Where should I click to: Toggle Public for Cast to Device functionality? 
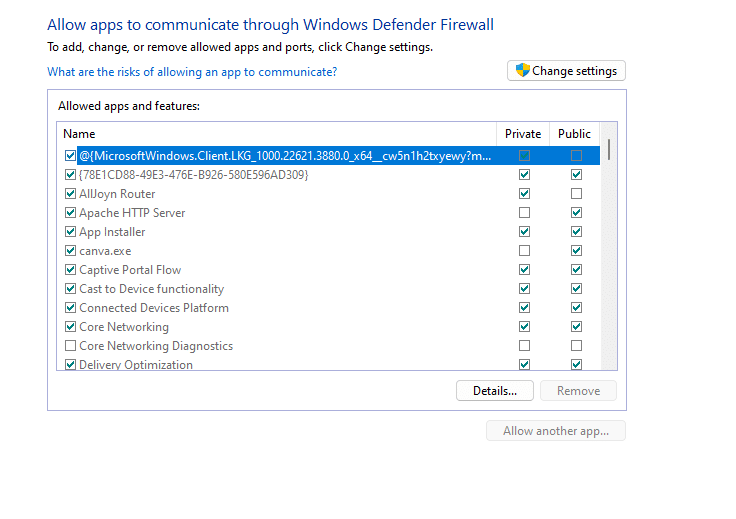coord(576,289)
